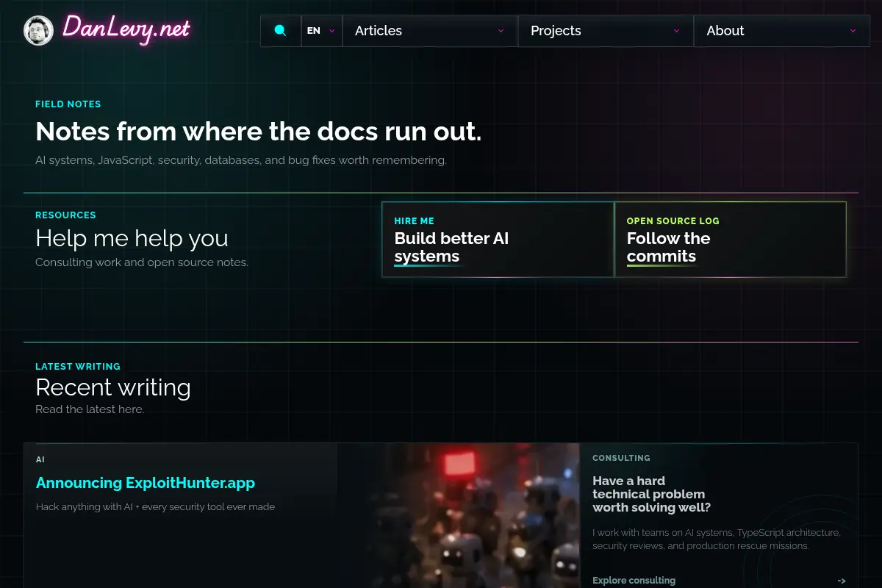This screenshot has width=882, height=588.
Task: Click the Notes from where the docs run out heading
Action: click(x=259, y=132)
